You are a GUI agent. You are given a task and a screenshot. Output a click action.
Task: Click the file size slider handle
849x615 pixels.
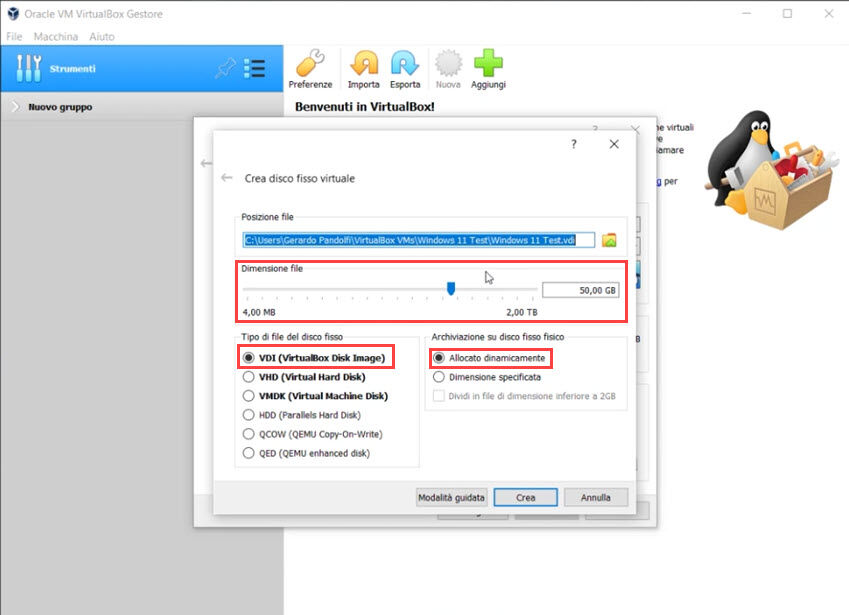[451, 289]
